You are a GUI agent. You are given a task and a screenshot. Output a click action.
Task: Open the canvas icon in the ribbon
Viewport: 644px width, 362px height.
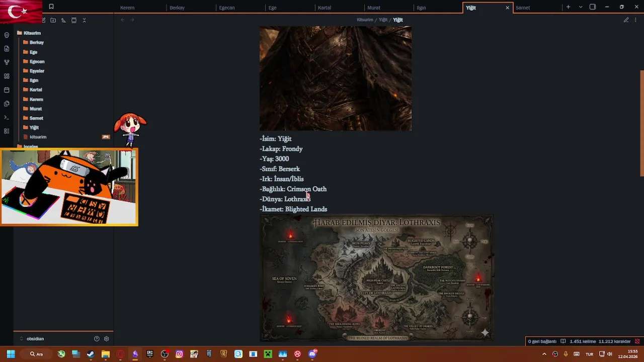point(7,76)
